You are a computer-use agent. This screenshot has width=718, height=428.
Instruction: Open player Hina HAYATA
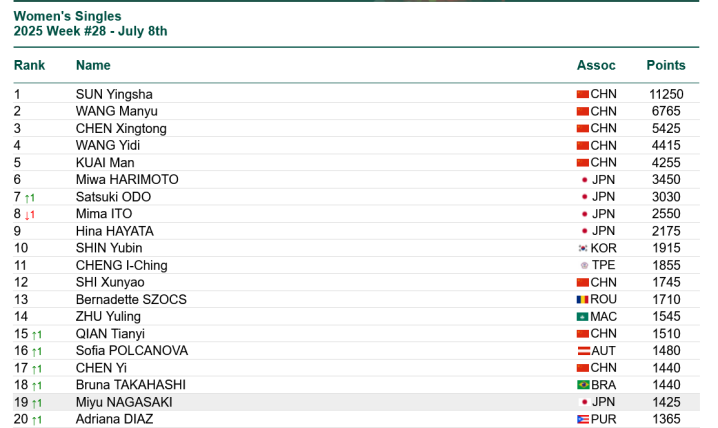[x=114, y=231]
